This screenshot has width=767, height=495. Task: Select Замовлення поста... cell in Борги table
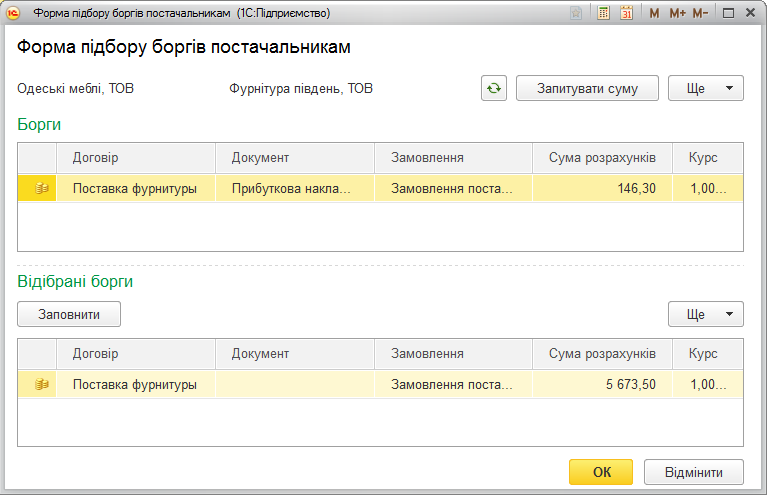(x=453, y=188)
